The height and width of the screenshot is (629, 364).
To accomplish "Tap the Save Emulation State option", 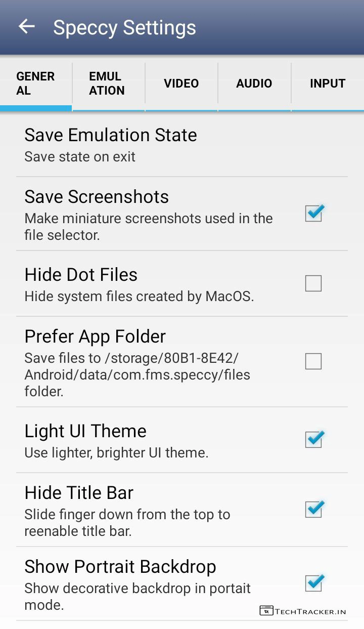I will [111, 135].
